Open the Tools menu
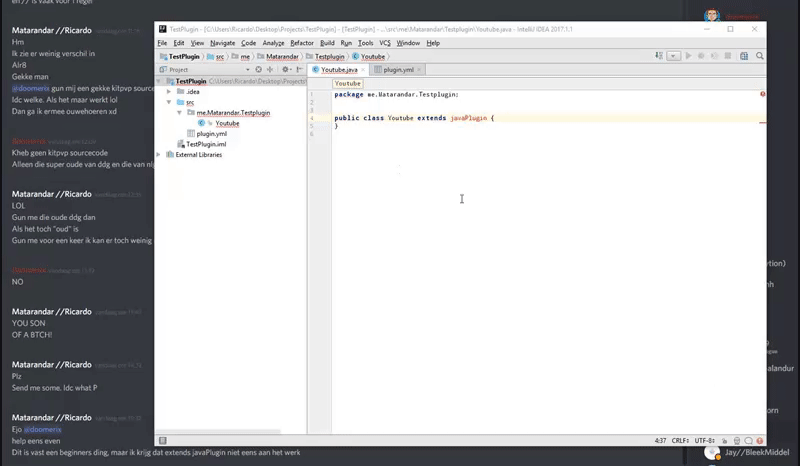Viewport: 800px width, 466px height. click(365, 43)
